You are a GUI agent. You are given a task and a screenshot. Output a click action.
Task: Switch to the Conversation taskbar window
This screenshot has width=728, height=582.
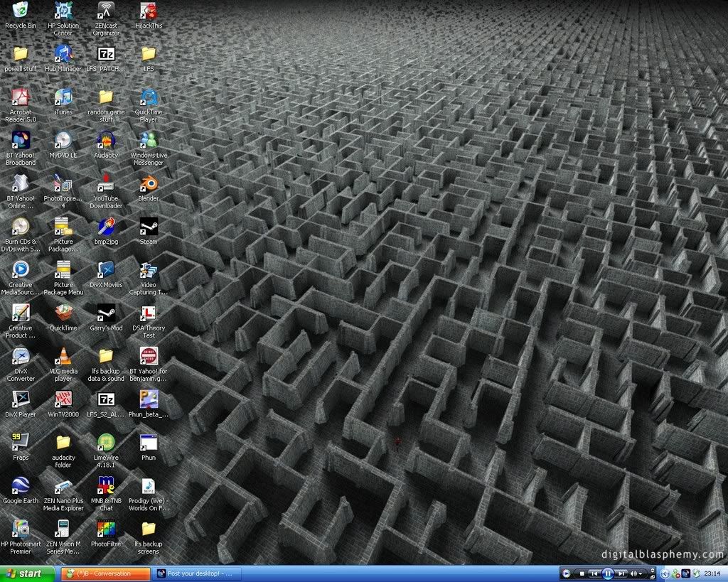point(106,573)
